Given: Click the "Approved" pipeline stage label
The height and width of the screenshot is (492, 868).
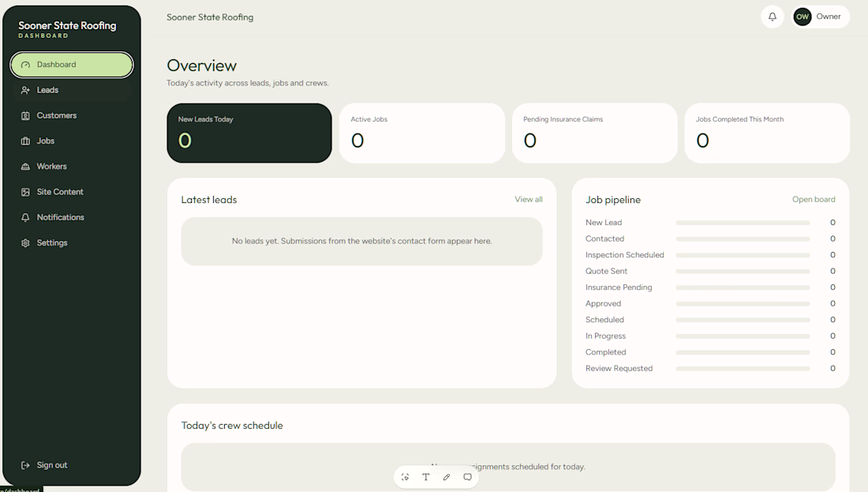Looking at the screenshot, I should coord(604,303).
